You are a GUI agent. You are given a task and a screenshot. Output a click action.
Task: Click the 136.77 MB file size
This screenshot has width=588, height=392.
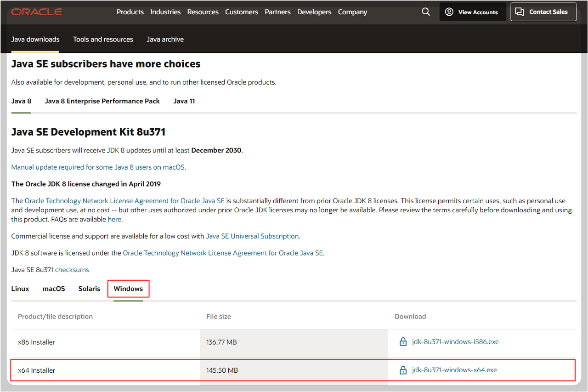coord(221,342)
